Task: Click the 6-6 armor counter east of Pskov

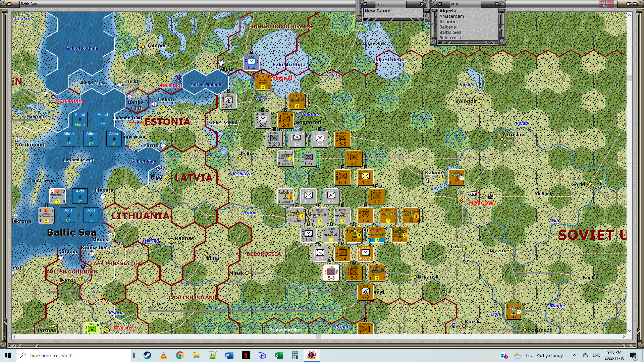Action: coord(308,158)
